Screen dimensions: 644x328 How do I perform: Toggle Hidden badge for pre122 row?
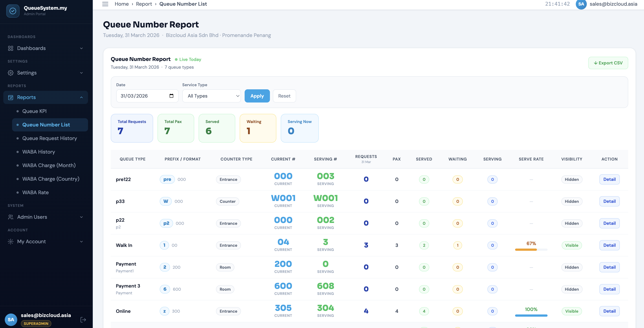pyautogui.click(x=572, y=179)
